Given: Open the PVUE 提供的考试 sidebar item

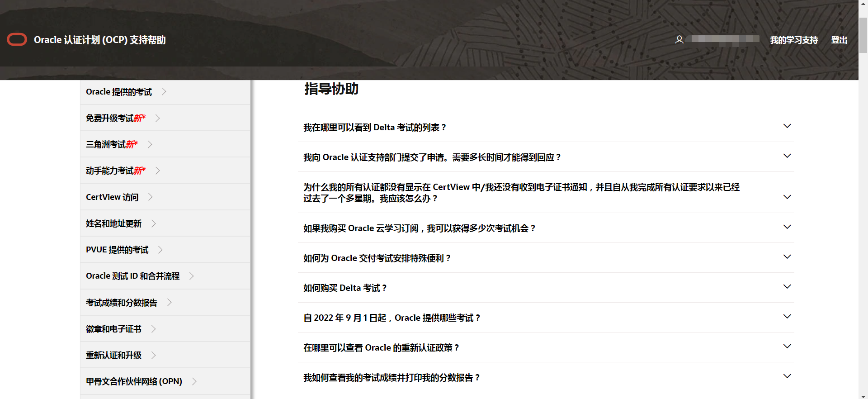Looking at the screenshot, I should tap(165, 250).
